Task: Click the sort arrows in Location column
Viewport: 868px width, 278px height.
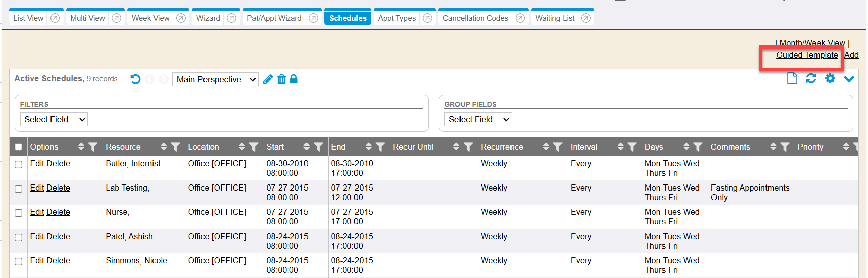Action: (x=242, y=147)
